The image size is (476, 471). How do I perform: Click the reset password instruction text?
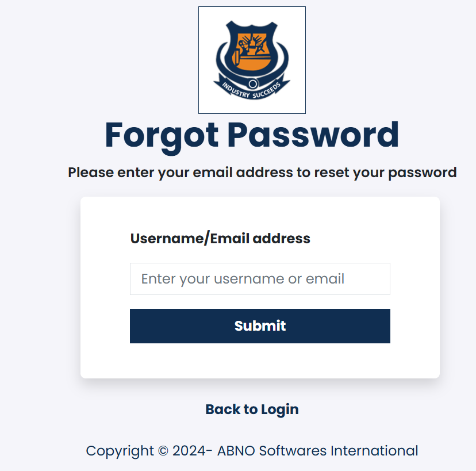pos(262,173)
